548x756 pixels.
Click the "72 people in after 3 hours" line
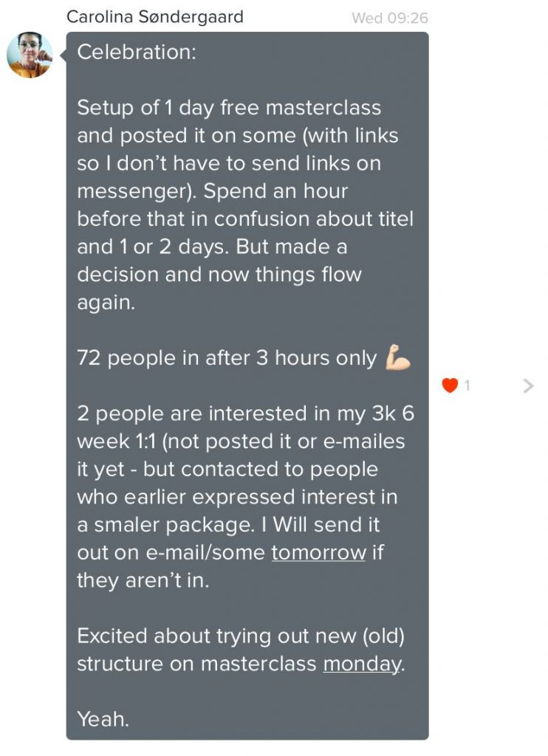pyautogui.click(x=227, y=358)
